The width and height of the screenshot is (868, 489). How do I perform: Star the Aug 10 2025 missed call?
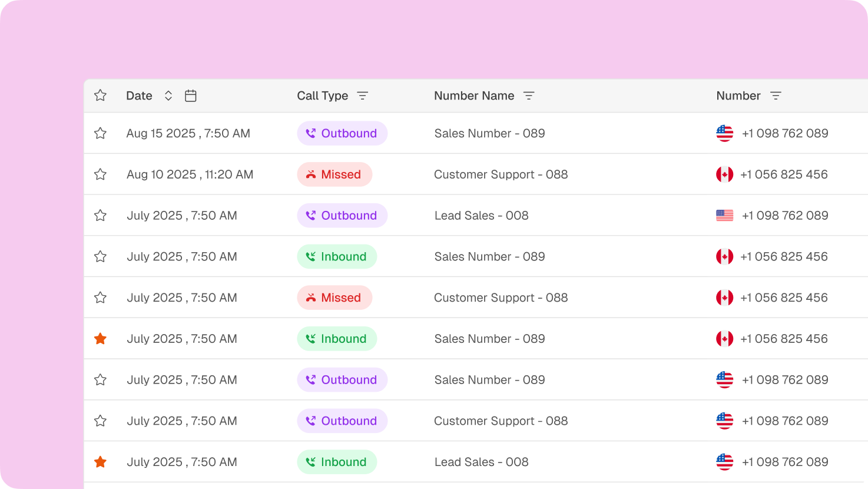click(101, 174)
